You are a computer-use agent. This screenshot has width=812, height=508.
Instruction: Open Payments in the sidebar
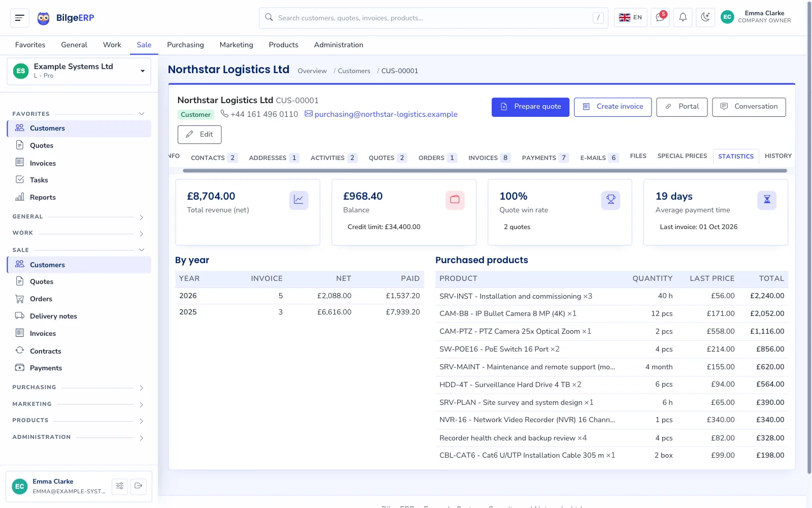[x=79, y=368]
